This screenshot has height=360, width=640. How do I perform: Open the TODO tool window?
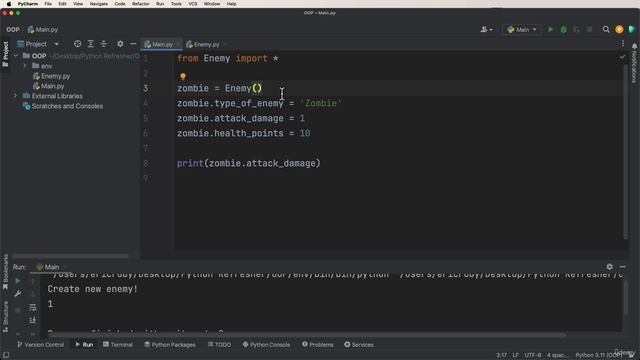point(220,345)
